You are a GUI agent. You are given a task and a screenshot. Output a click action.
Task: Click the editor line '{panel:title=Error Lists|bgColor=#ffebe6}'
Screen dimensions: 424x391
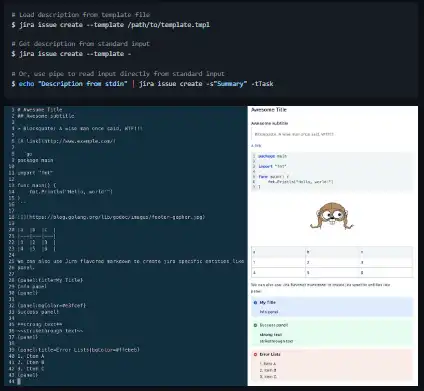(79, 350)
